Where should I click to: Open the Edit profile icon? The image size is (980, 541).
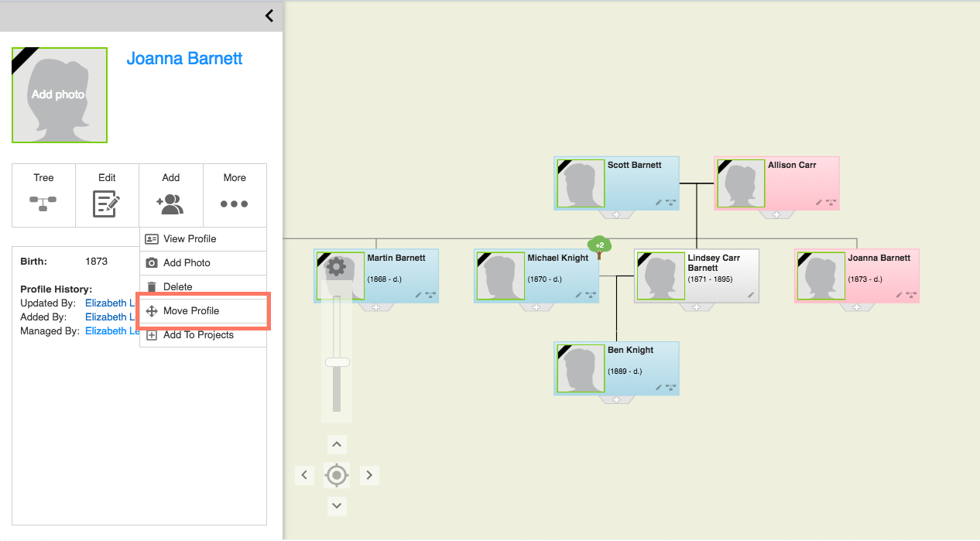tap(107, 203)
